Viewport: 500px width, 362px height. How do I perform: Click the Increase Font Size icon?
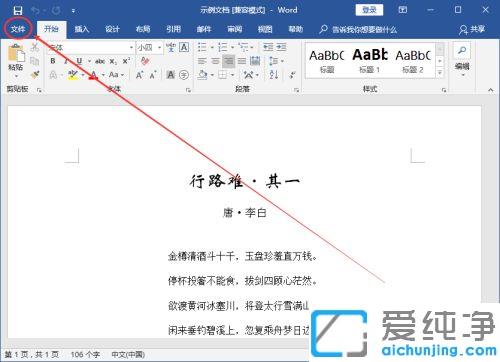click(140, 75)
